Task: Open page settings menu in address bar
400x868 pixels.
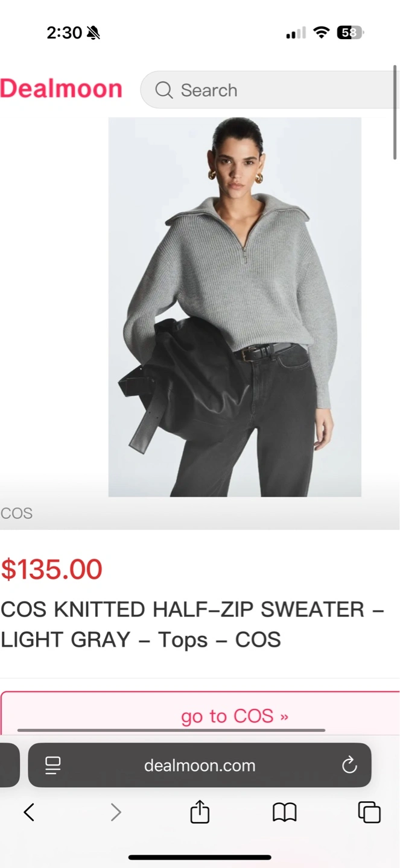Action: [53, 766]
